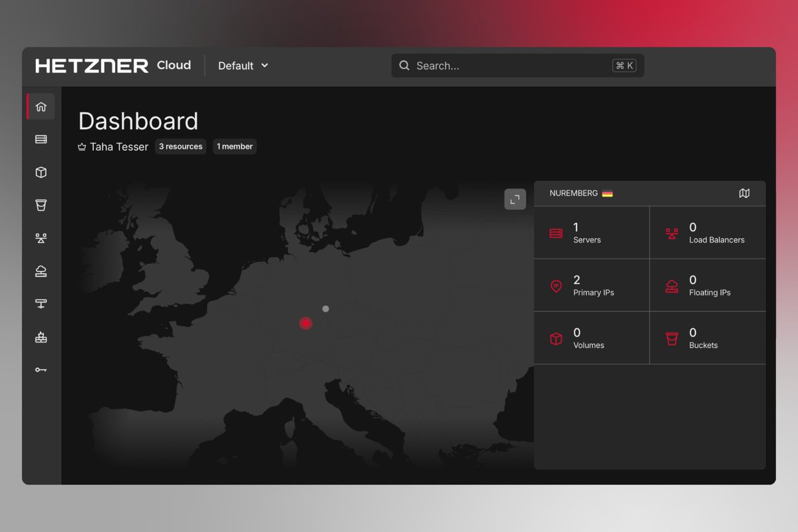Viewport: 798px width, 532px height.
Task: Click the German flag next to Nuremberg
Action: 608,194
